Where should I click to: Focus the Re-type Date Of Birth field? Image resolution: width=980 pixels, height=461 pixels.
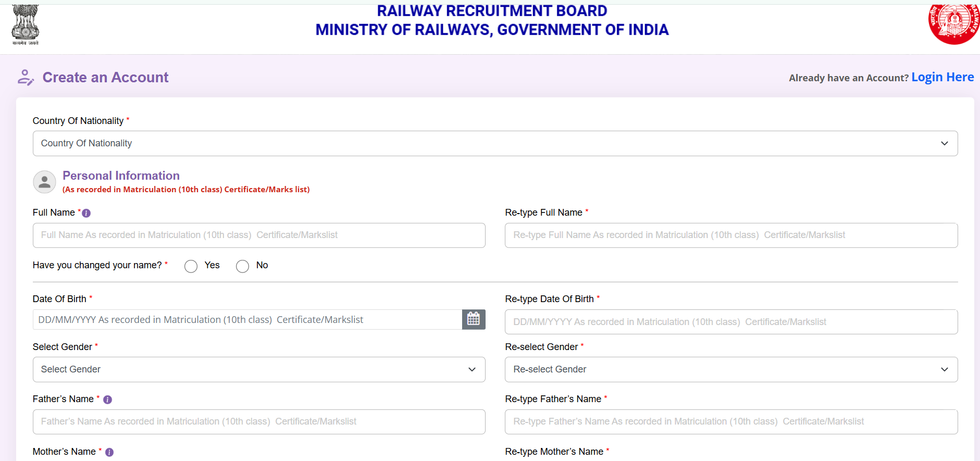(x=731, y=322)
